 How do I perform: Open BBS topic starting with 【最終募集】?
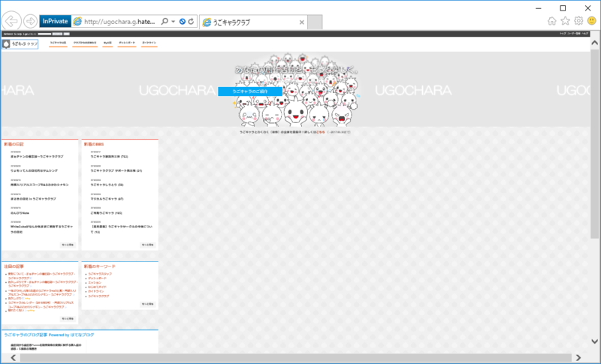click(121, 229)
